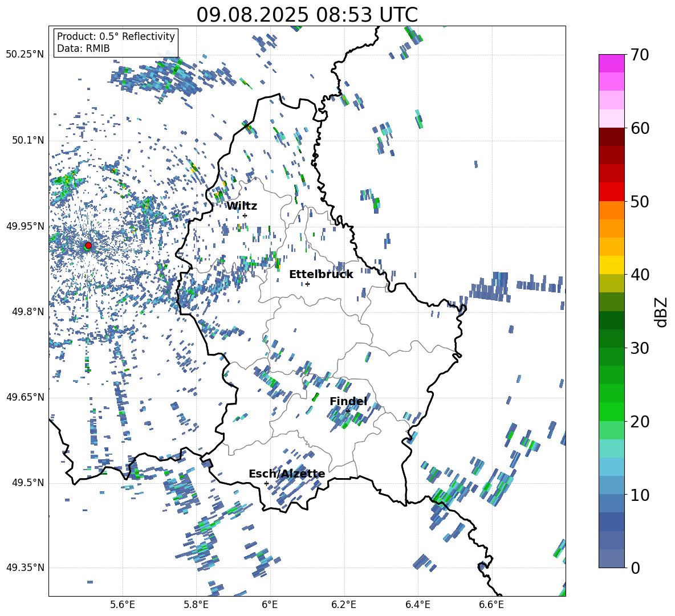Click the 6.4°E longitude label
Screen dimensions: 675x616
click(x=417, y=605)
